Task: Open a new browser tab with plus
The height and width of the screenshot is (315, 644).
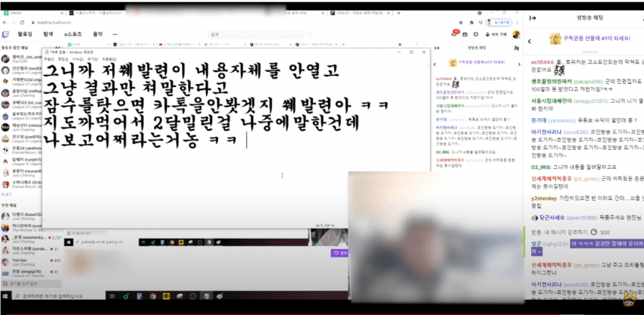Action: [399, 13]
